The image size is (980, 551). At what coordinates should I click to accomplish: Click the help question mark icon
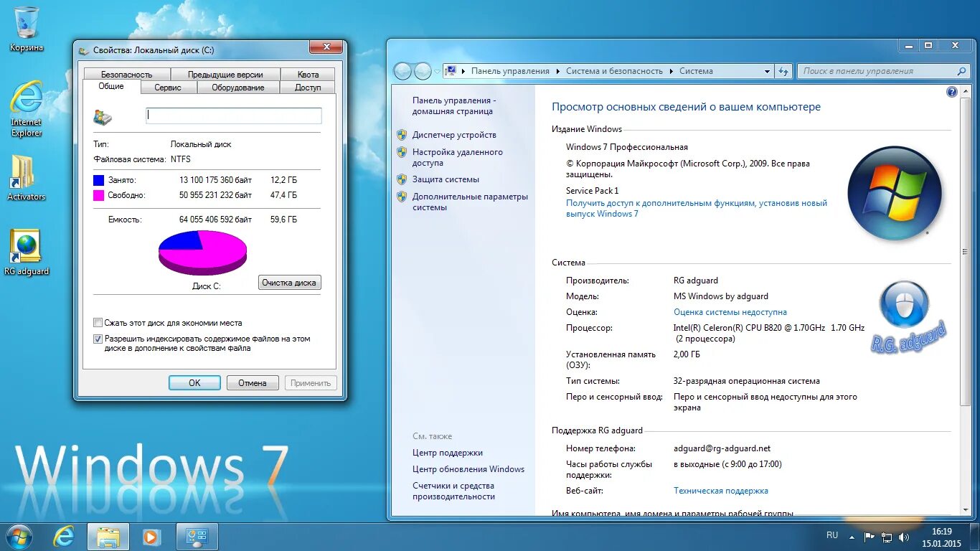[x=952, y=92]
